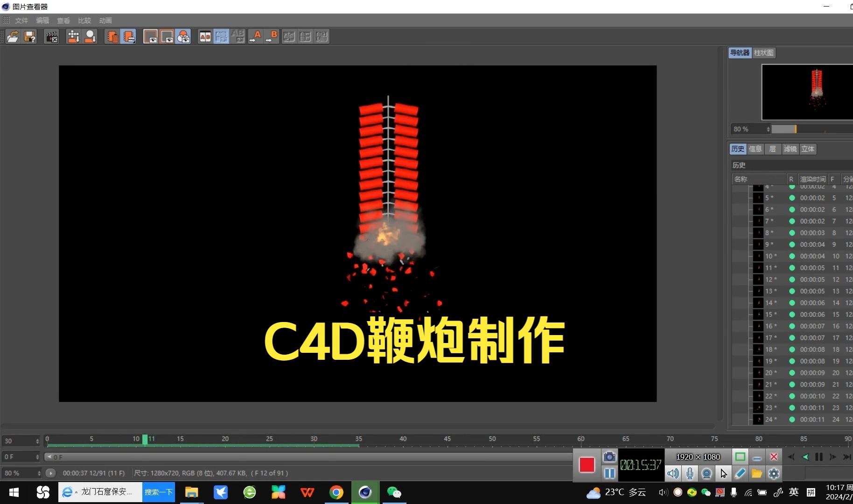Open the 动画 menu

(x=105, y=20)
